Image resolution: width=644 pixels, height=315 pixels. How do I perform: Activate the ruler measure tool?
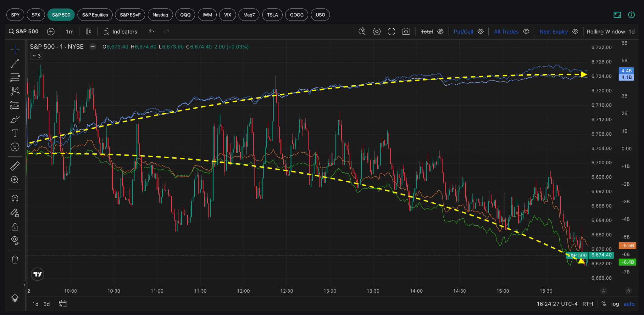pos(15,166)
